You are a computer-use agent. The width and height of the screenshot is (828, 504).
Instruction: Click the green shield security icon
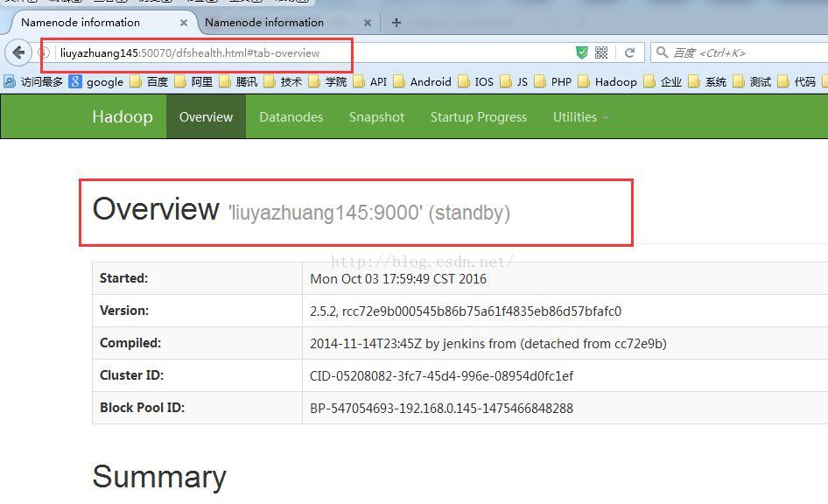581,52
